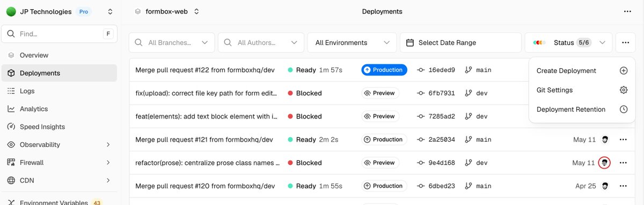
Task: Open row menu for Merge pull request #120
Action: (x=623, y=186)
